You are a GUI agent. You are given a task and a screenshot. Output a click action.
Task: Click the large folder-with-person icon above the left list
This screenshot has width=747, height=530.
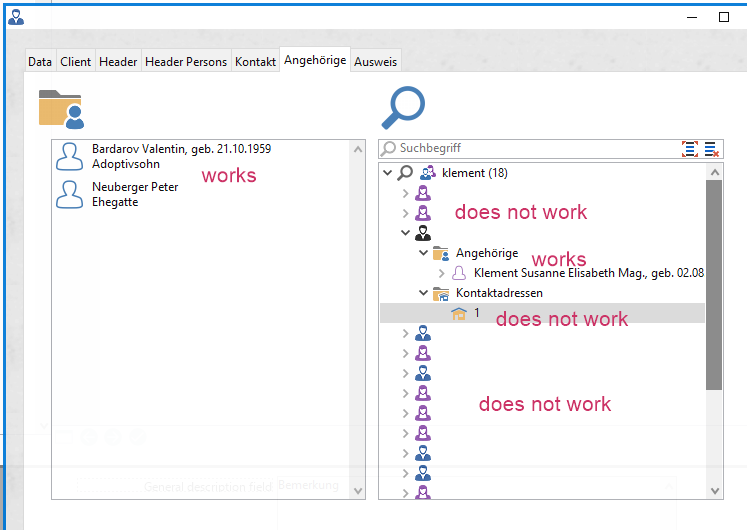tap(60, 108)
